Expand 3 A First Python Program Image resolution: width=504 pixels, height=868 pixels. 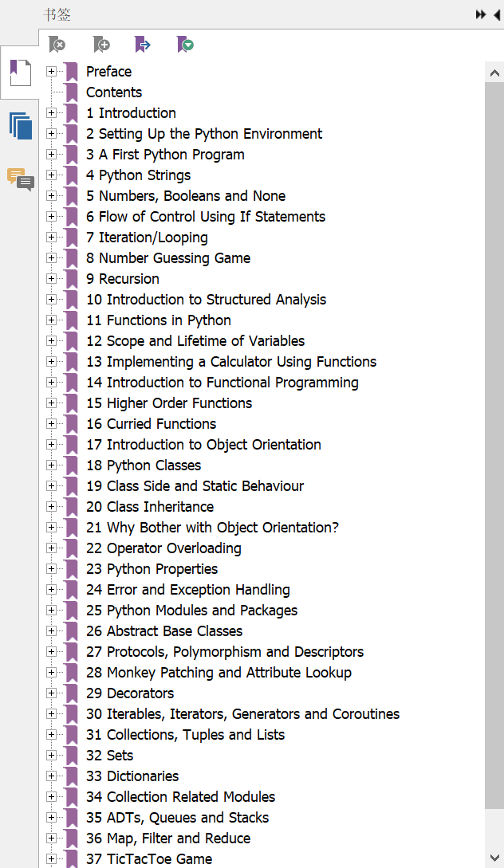(x=52, y=155)
